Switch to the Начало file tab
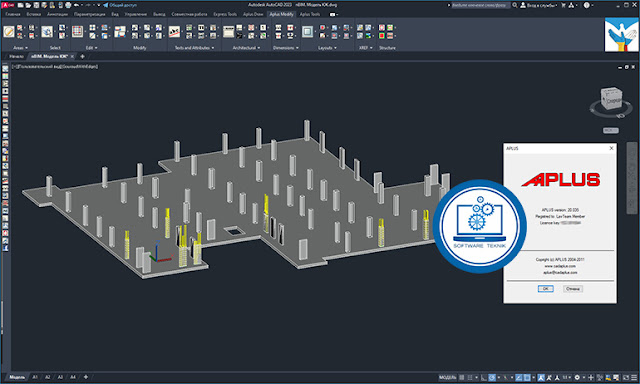Image resolution: width=640 pixels, height=384 pixels. (x=17, y=56)
